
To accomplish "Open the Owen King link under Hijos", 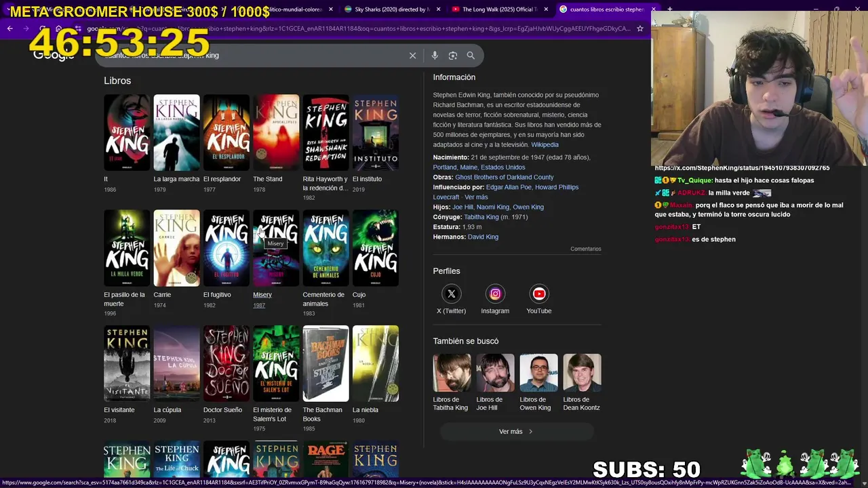I will pos(528,207).
